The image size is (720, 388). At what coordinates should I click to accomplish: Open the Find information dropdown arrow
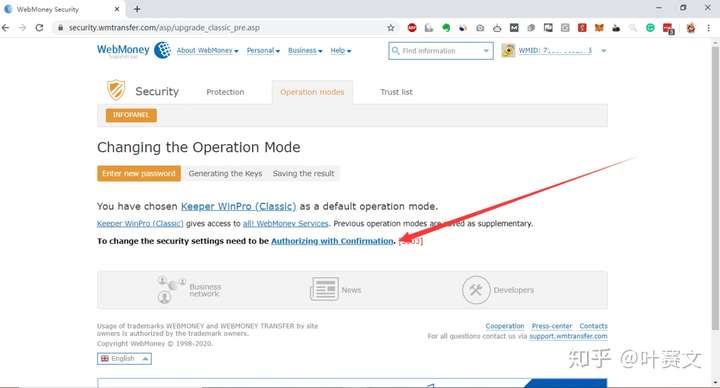click(486, 51)
